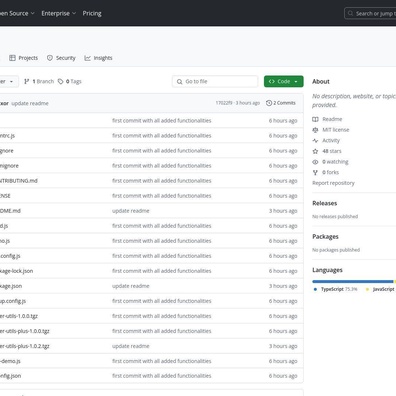
Task: Go to the Pricing page
Action: point(92,13)
